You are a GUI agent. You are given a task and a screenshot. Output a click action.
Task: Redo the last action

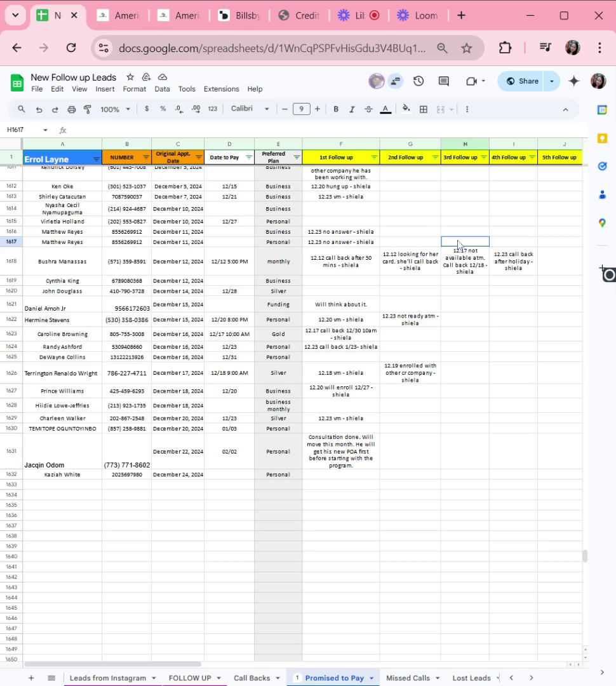tap(55, 109)
